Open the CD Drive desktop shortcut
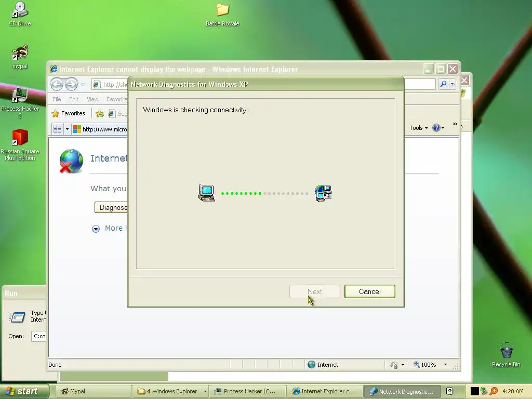Viewport: 532px width, 399px height. [x=20, y=14]
